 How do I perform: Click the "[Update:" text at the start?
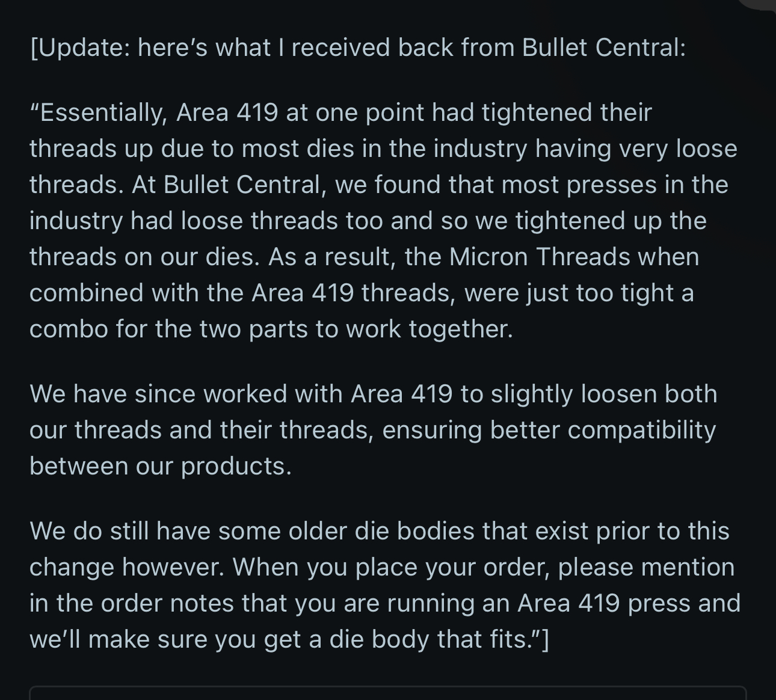pos(79,48)
